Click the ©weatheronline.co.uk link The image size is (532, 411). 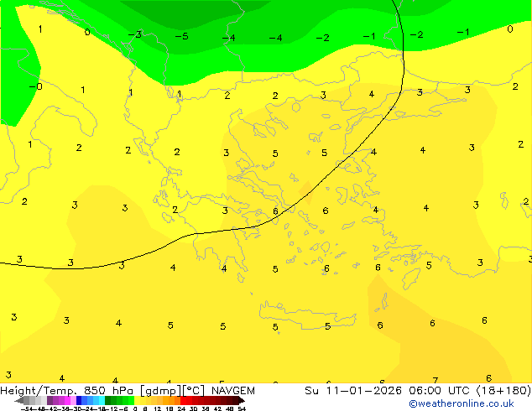[461, 403]
